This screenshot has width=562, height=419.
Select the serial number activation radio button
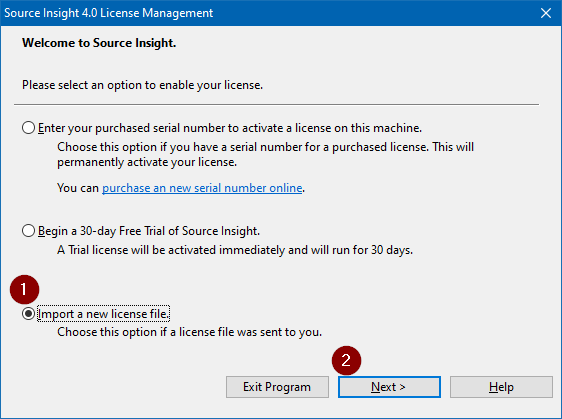pyautogui.click(x=28, y=128)
